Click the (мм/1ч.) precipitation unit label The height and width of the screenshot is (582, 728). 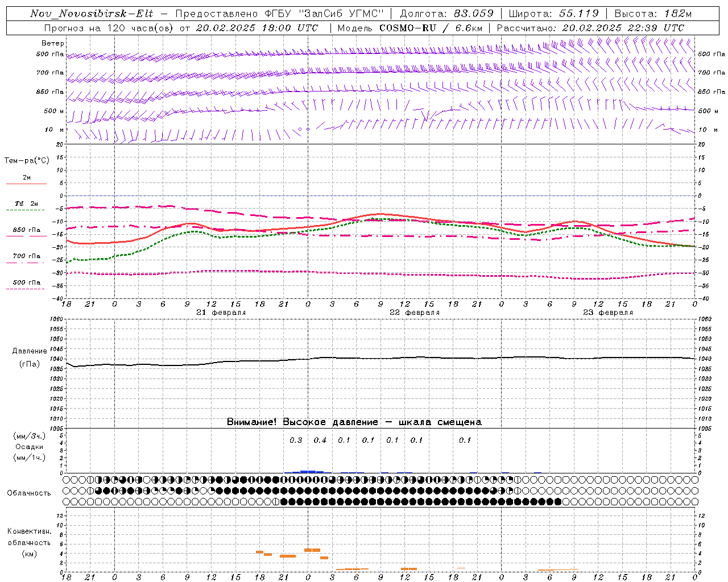(30, 458)
